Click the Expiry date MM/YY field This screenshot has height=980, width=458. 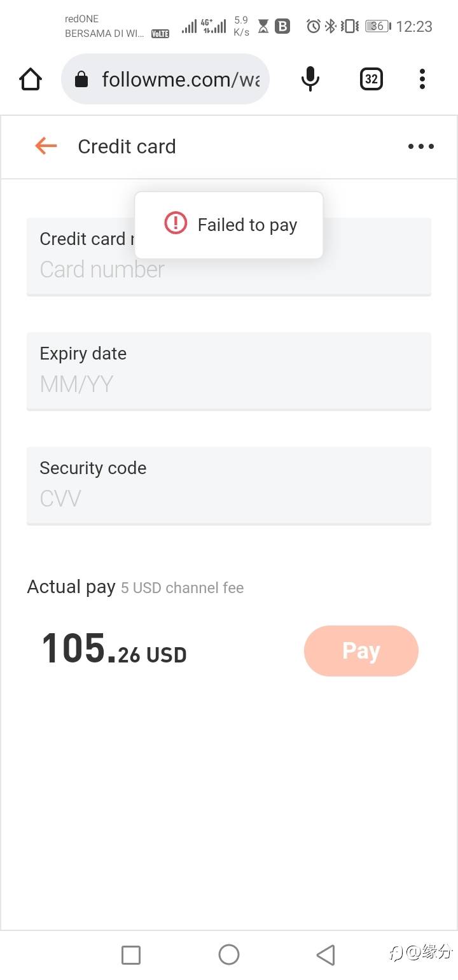pyautogui.click(x=229, y=384)
